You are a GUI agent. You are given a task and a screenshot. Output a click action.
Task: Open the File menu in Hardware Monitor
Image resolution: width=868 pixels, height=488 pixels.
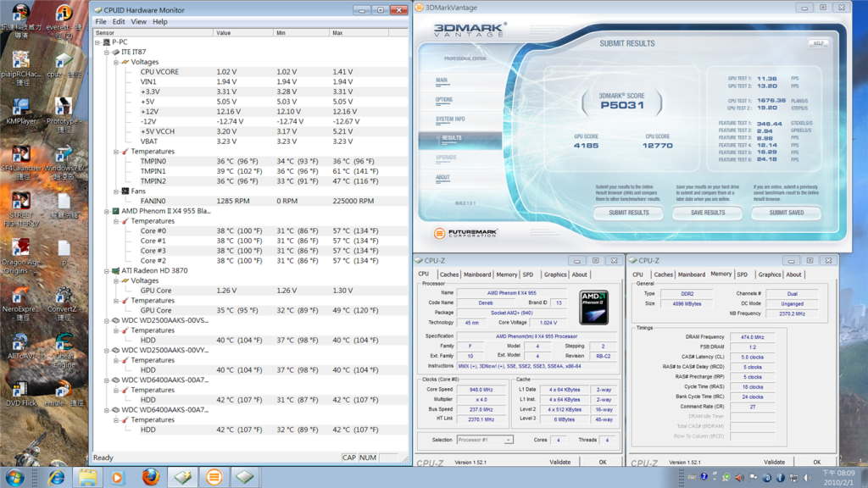(x=101, y=21)
